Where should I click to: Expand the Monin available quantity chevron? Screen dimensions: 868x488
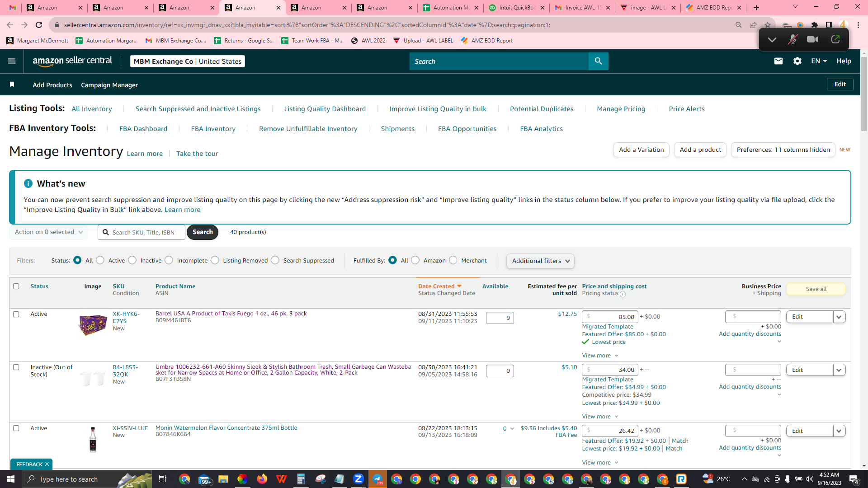(512, 429)
